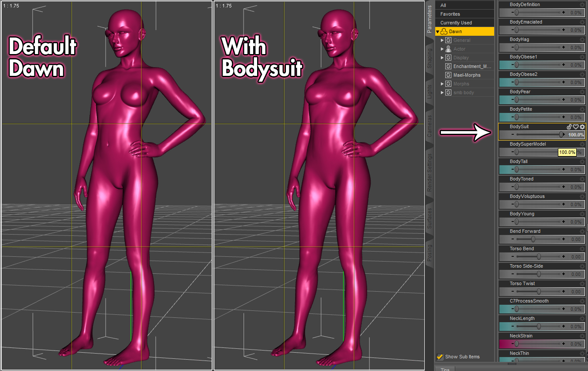Click the BodySuit gear settings icon
This screenshot has height=371, width=588.
[582, 127]
